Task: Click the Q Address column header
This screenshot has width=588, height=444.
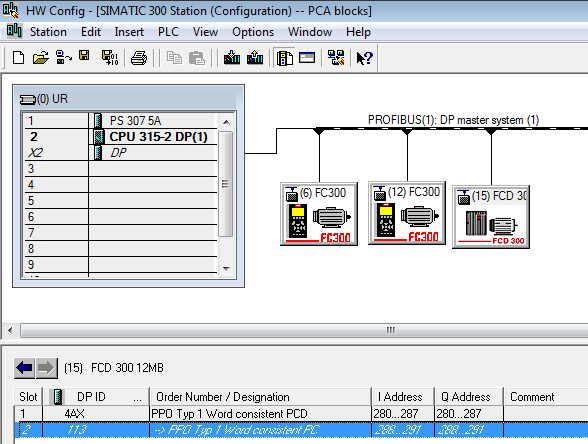Action: coord(469,397)
